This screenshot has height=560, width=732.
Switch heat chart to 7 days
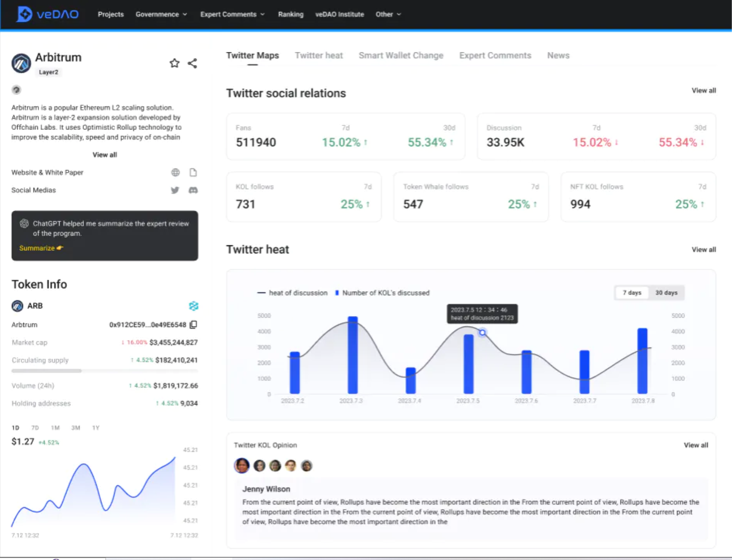click(x=632, y=293)
